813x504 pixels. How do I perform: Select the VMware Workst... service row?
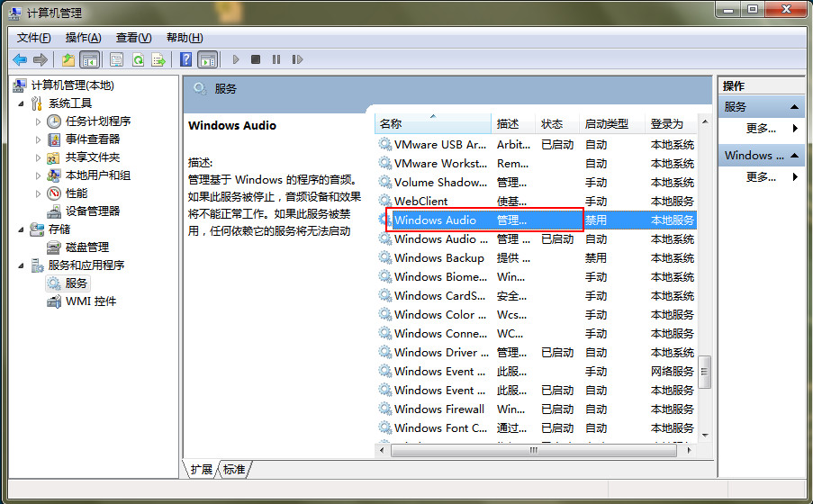[536, 163]
